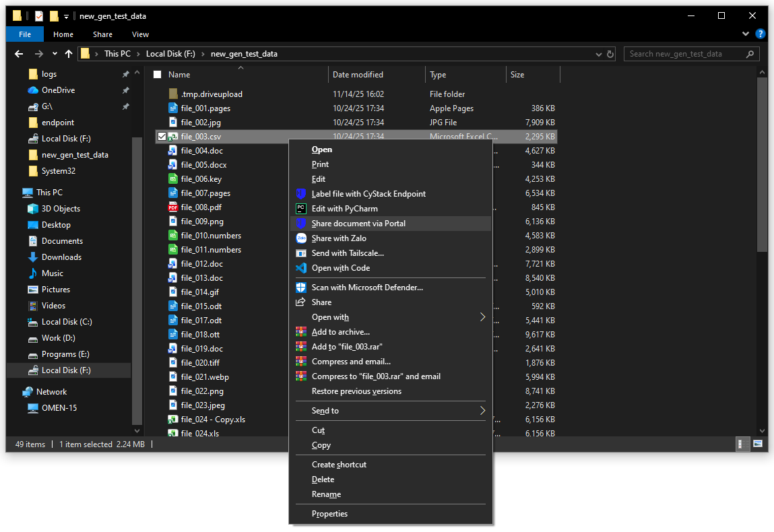This screenshot has width=774, height=532.
Task: Click the OneDrive cloud icon in sidebar
Action: click(33, 90)
